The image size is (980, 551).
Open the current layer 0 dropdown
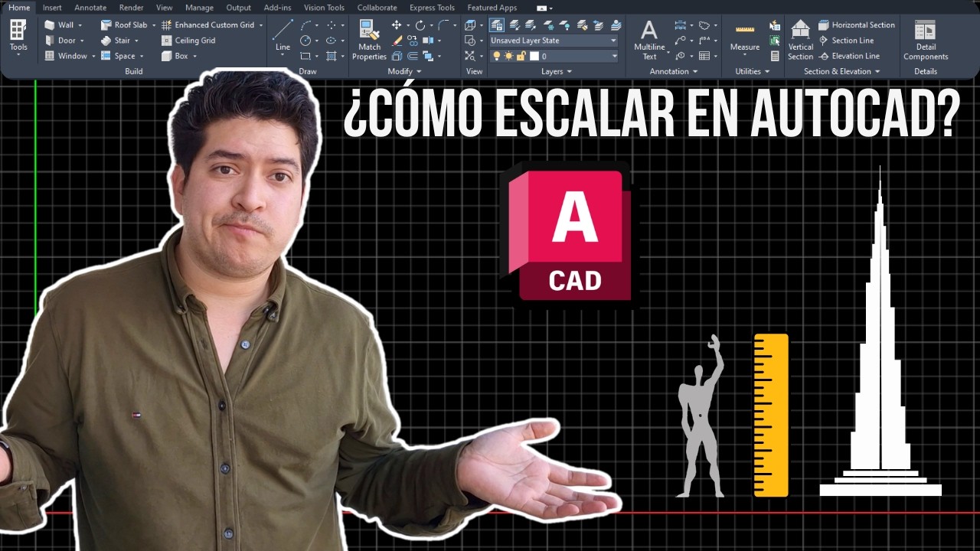click(x=554, y=56)
